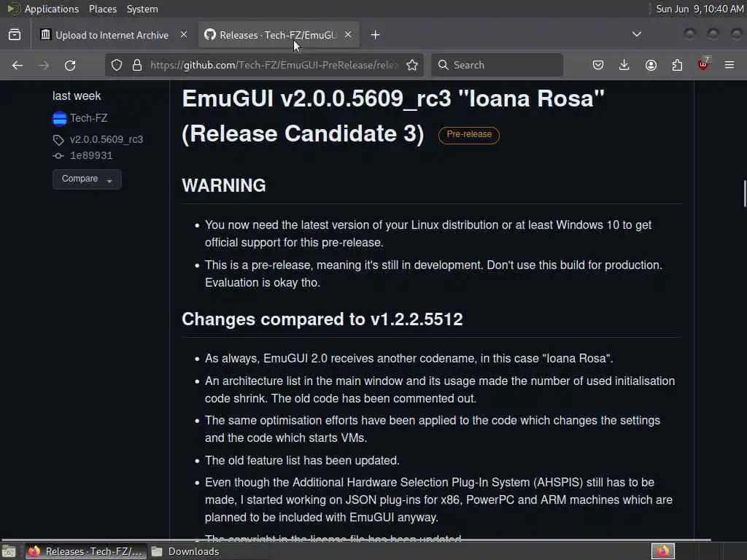Click the desktop environment logo icon in the top panel
The width and height of the screenshot is (747, 560).
[12, 9]
